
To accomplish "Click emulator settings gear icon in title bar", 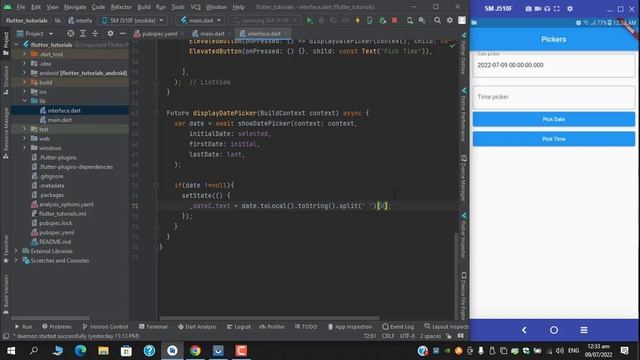I will [x=570, y=9].
